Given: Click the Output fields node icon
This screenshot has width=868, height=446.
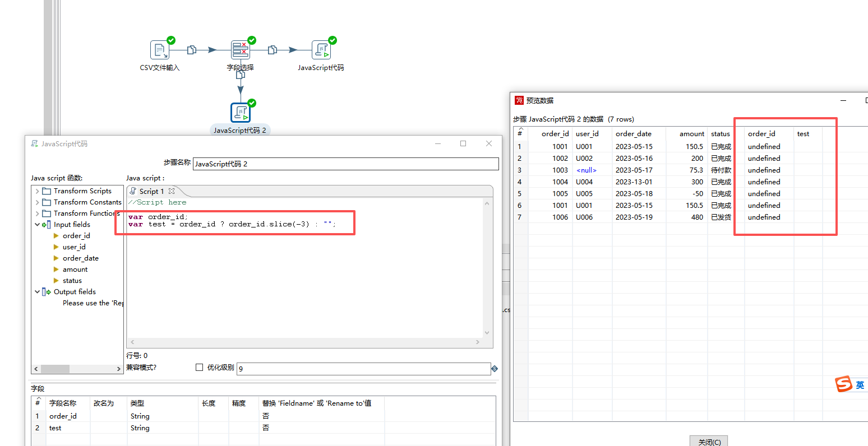Looking at the screenshot, I should click(x=47, y=292).
